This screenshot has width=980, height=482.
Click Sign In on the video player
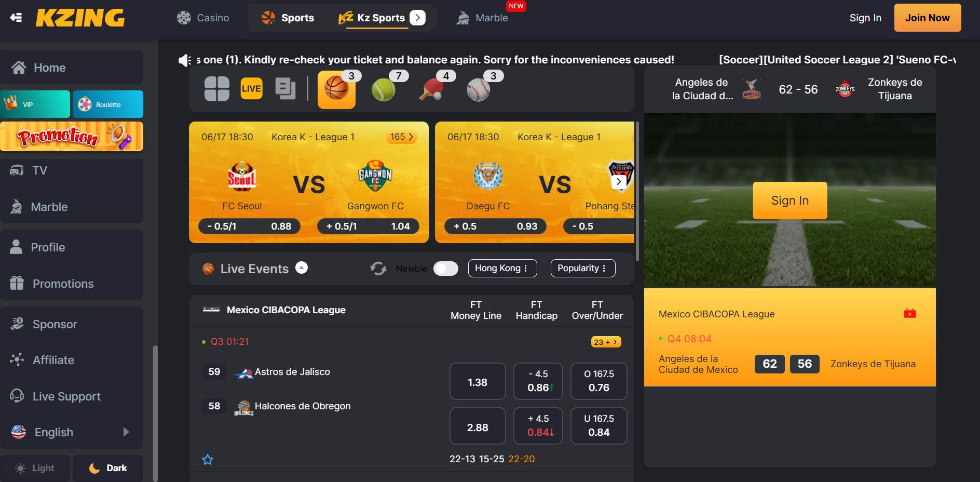coord(790,200)
